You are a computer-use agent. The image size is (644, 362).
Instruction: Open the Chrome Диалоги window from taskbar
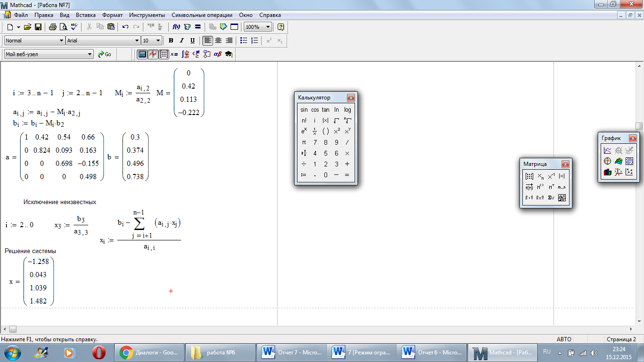[149, 353]
